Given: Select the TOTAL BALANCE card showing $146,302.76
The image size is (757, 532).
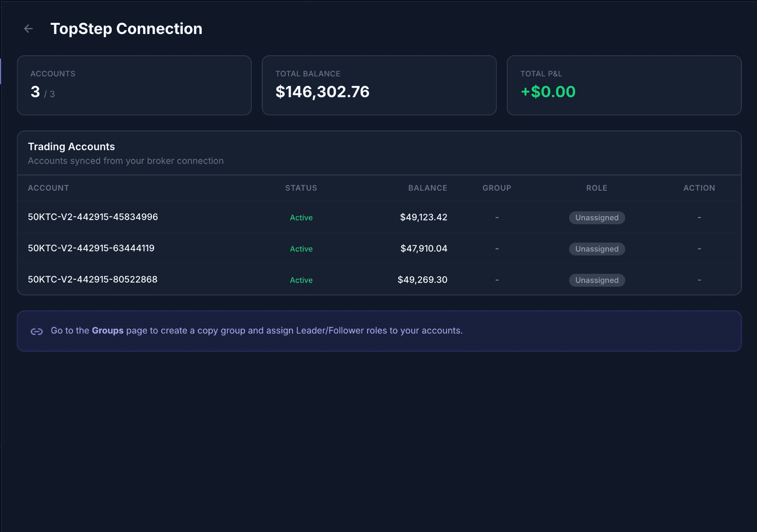Looking at the screenshot, I should click(x=378, y=85).
